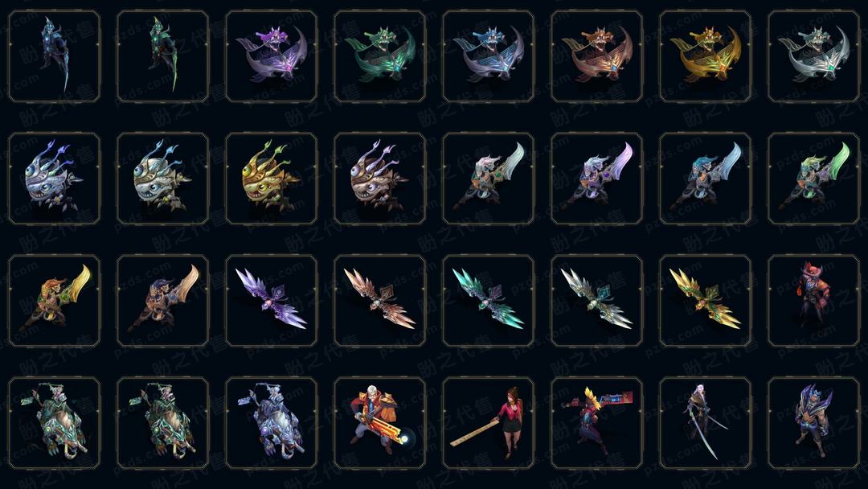Select the blue-purple anglerfish creature skin
This screenshot has height=489, width=868.
(x=55, y=179)
